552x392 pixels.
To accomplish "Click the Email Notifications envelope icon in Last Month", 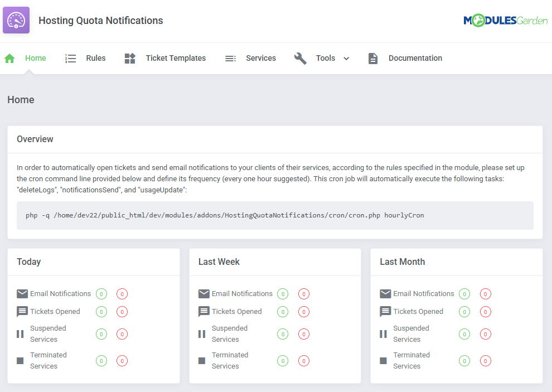I will 385,294.
